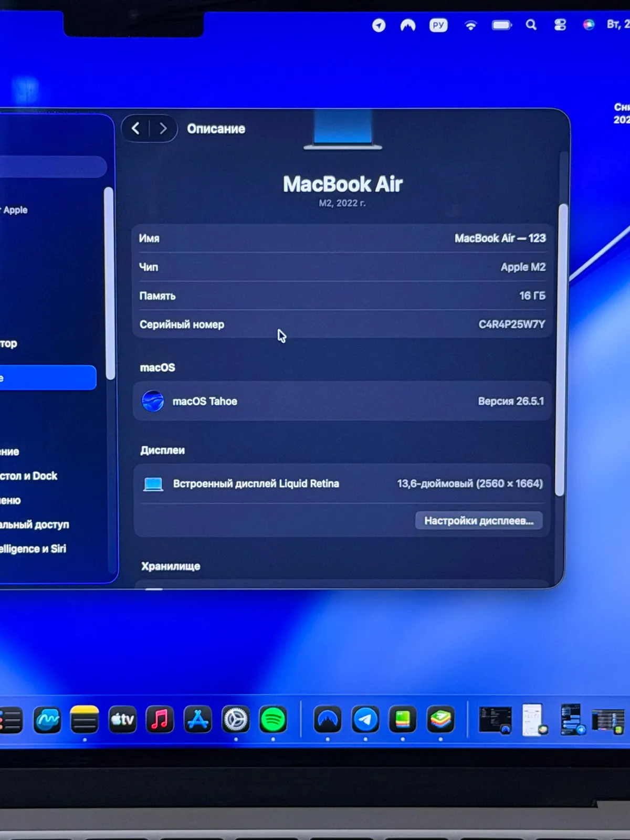Select the highlighted blue sidebar item
The height and width of the screenshot is (840, 630).
[48, 378]
